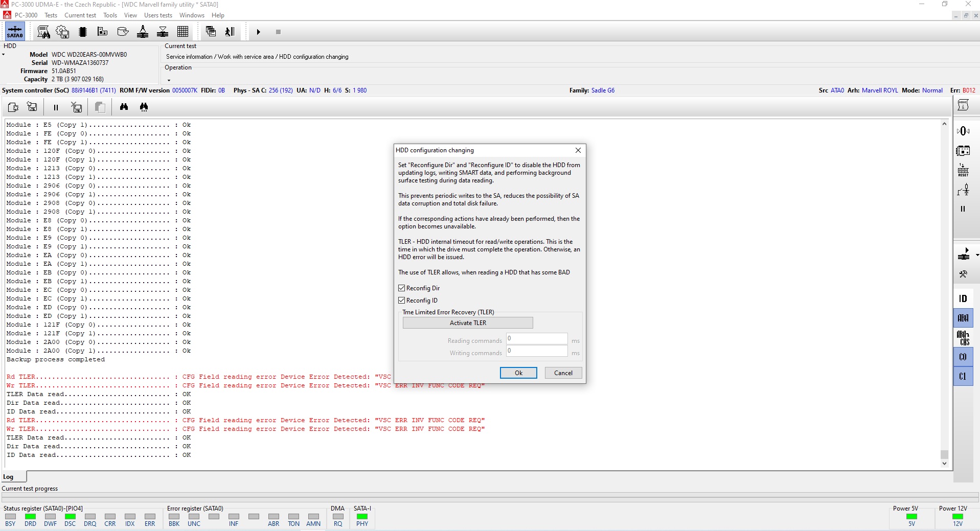This screenshot has height=531, width=980.
Task: Click Ok in HDD configuration dialog
Action: tap(518, 373)
